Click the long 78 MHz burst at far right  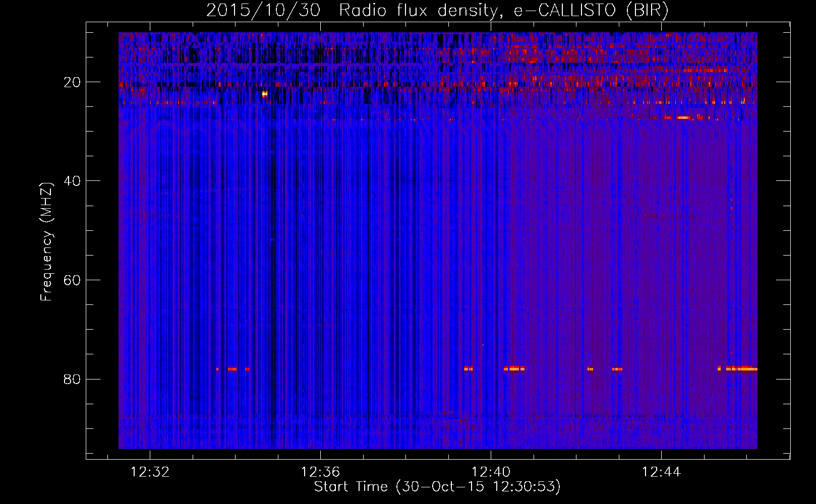coord(741,368)
